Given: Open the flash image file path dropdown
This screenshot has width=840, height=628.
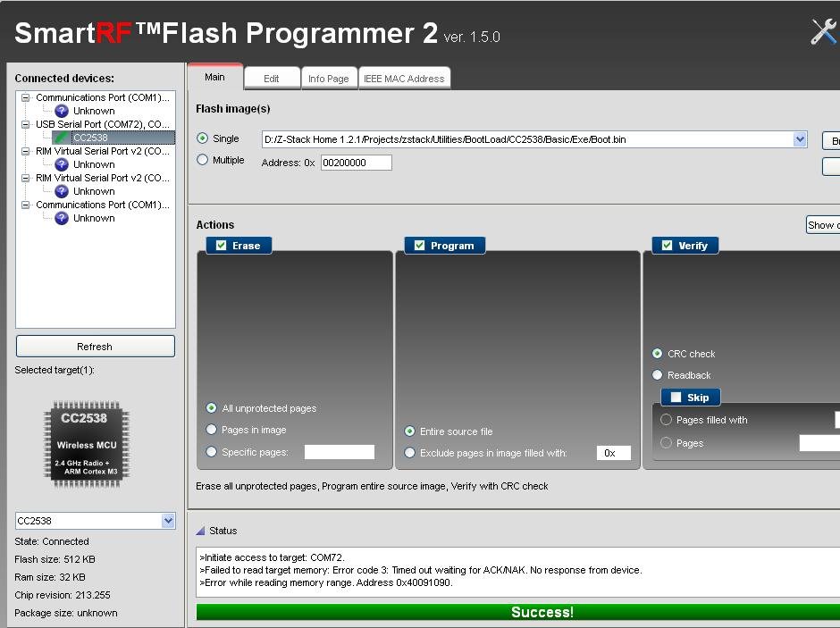Looking at the screenshot, I should click(x=800, y=139).
